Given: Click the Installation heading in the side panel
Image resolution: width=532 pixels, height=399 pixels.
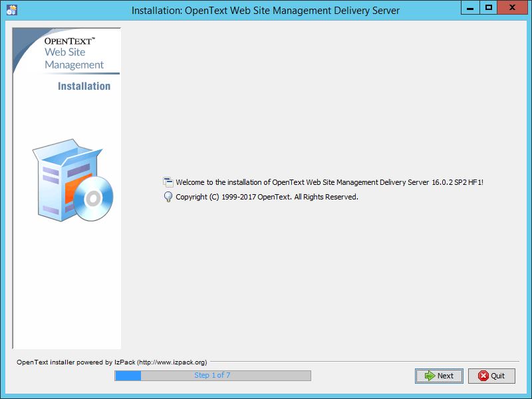Looking at the screenshot, I should [84, 86].
